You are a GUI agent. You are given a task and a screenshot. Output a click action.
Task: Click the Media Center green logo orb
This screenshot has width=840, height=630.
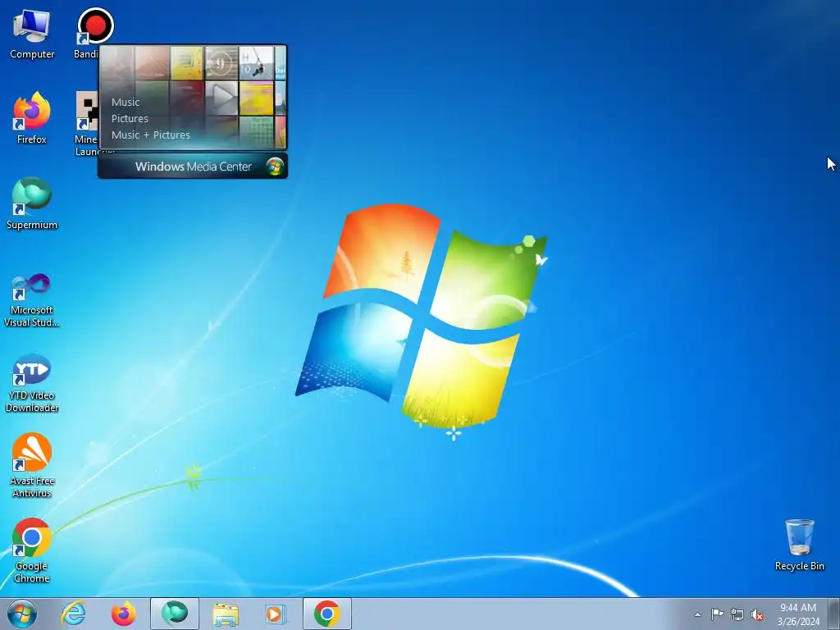pos(275,166)
